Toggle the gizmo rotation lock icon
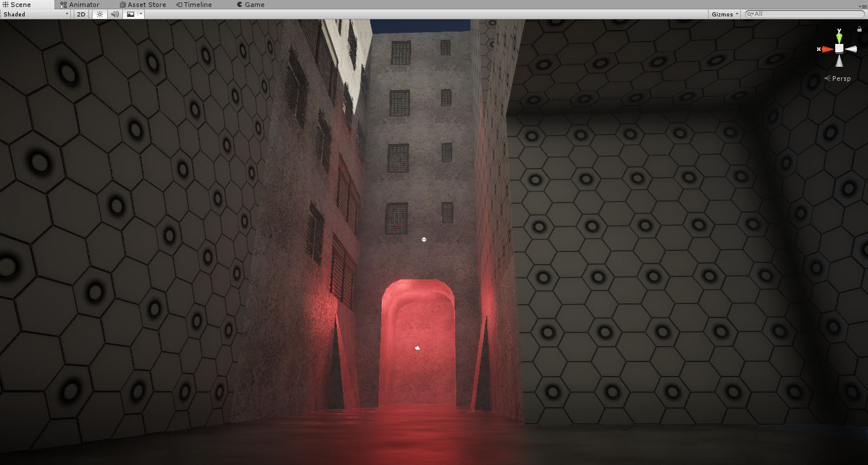 tap(859, 29)
